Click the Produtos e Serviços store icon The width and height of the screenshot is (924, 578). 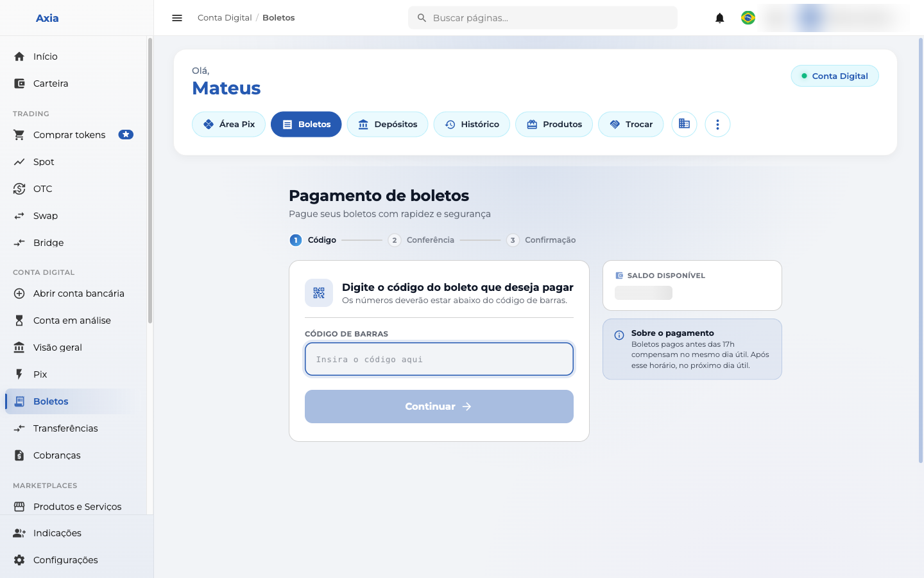tap(19, 507)
